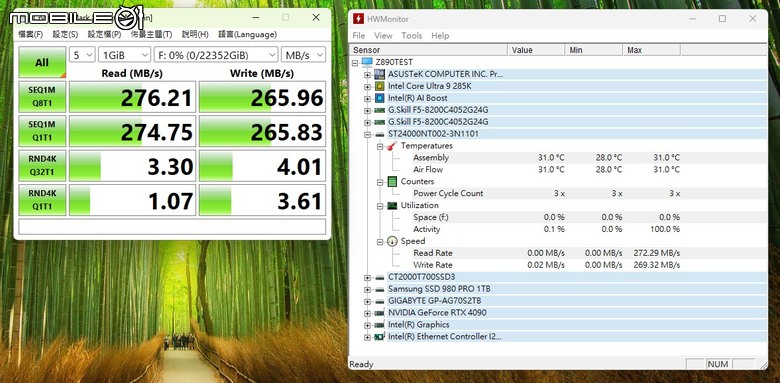The height and width of the screenshot is (383, 780).
Task: Click the HWMonitor app icon in title bar
Action: coord(358,19)
